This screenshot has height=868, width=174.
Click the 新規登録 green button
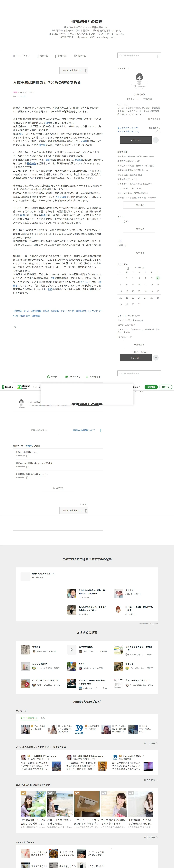tap(151, 387)
